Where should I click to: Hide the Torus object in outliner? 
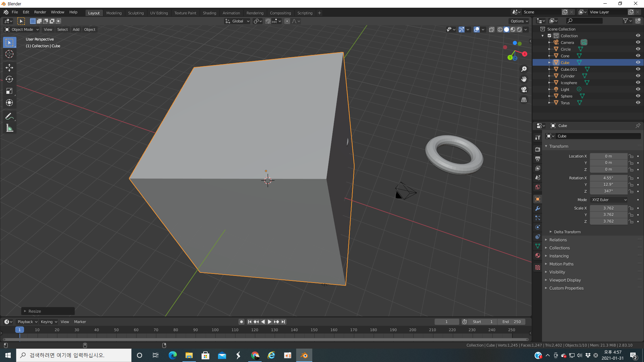[638, 103]
